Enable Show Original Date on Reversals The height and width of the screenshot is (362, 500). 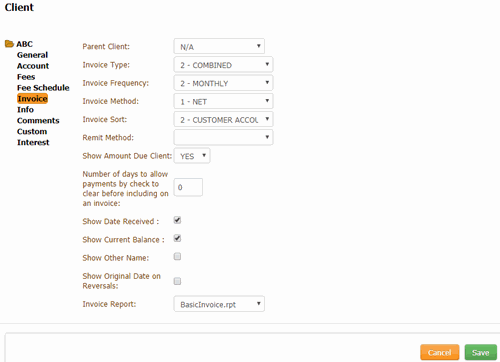tap(177, 281)
